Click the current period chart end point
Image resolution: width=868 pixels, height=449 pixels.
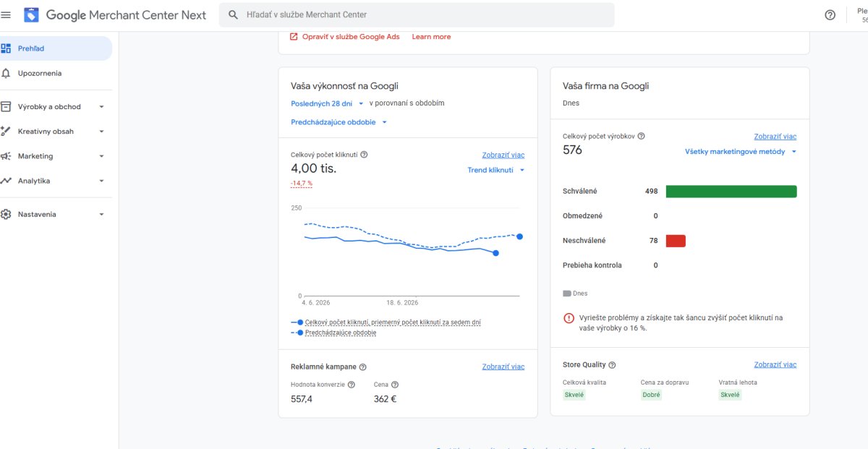pyautogui.click(x=495, y=253)
